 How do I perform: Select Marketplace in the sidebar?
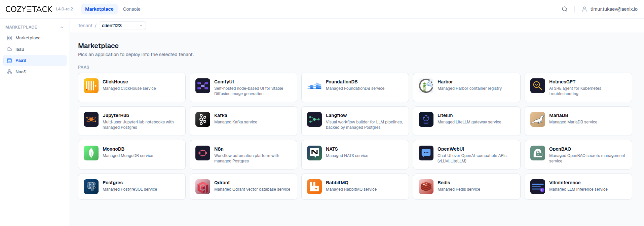(35, 38)
